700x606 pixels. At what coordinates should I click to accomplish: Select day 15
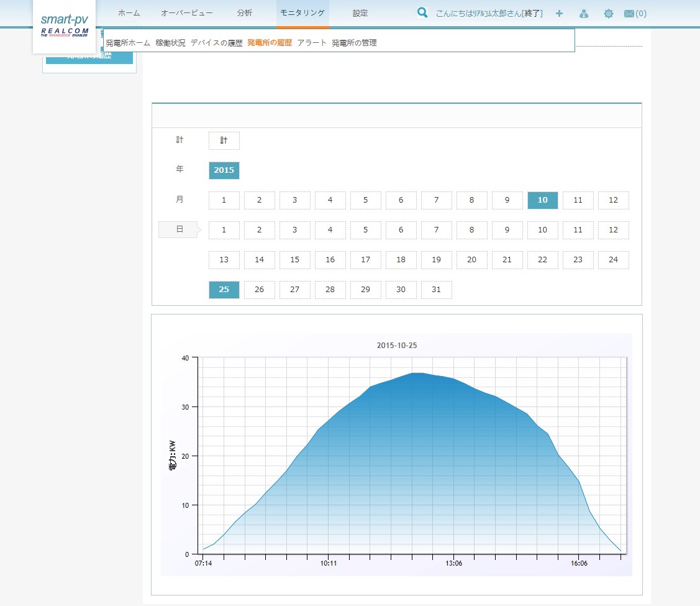[294, 260]
